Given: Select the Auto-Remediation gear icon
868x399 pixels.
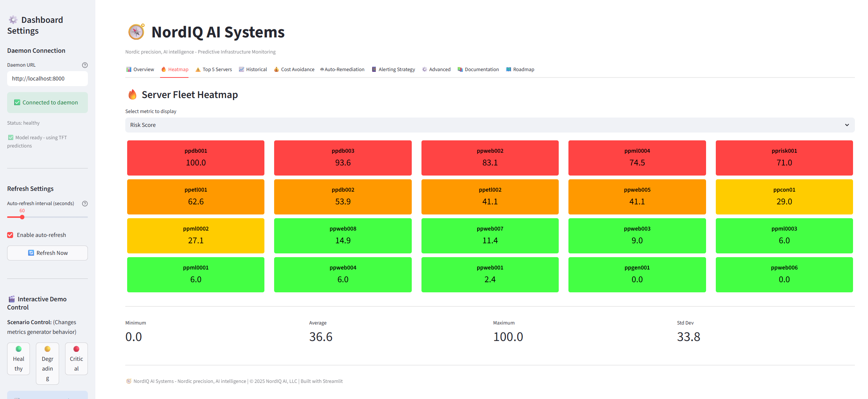Looking at the screenshot, I should 322,69.
